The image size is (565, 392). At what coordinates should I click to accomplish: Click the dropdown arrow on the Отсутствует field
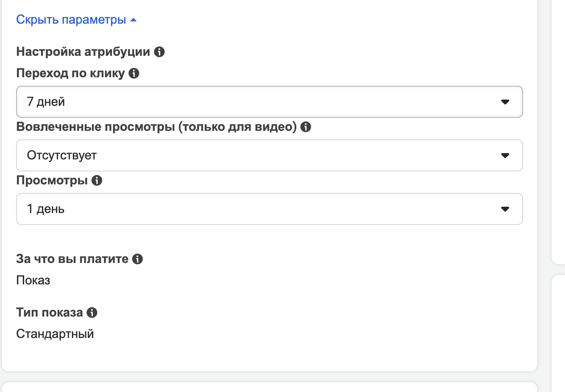click(505, 155)
